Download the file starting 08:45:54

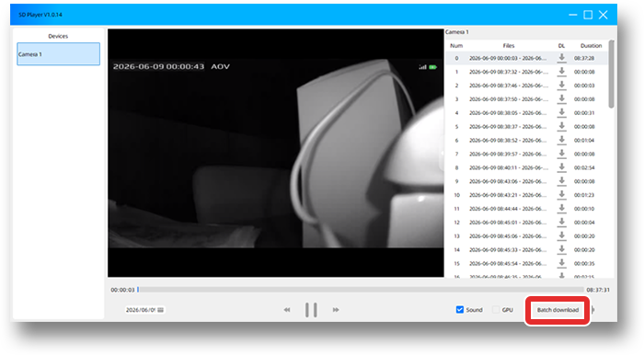[561, 263]
